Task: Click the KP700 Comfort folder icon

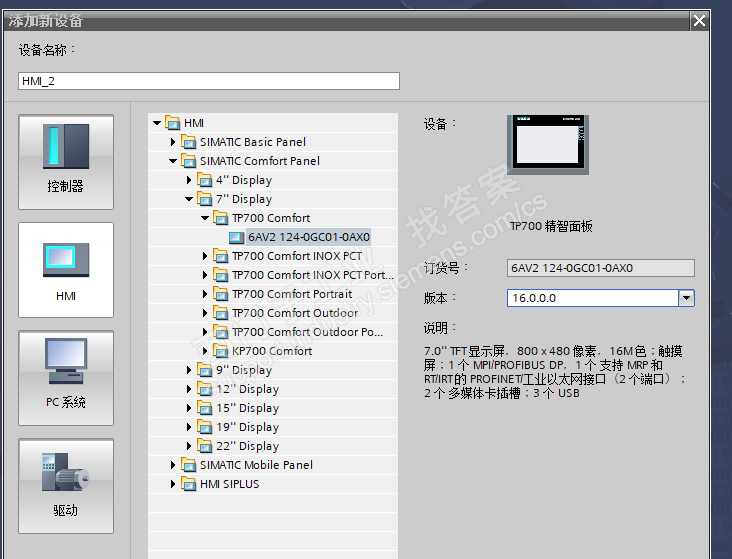Action: (221, 351)
